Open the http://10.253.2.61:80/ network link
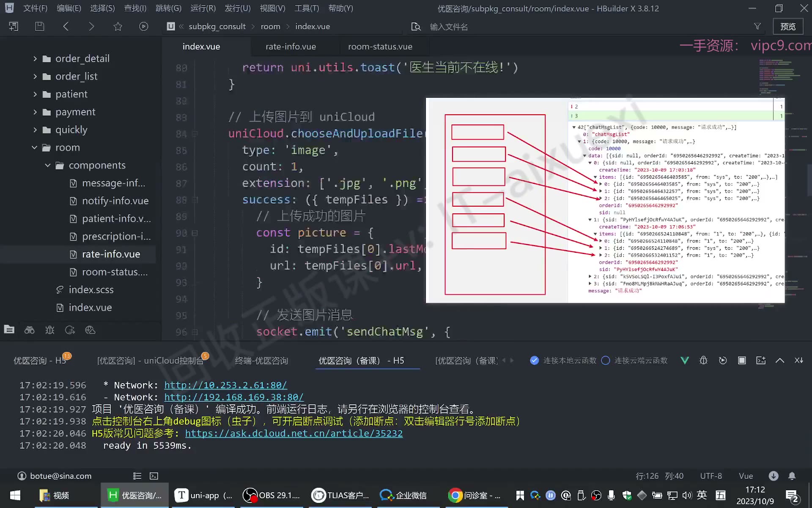Image resolution: width=812 pixels, height=508 pixels. click(x=225, y=385)
